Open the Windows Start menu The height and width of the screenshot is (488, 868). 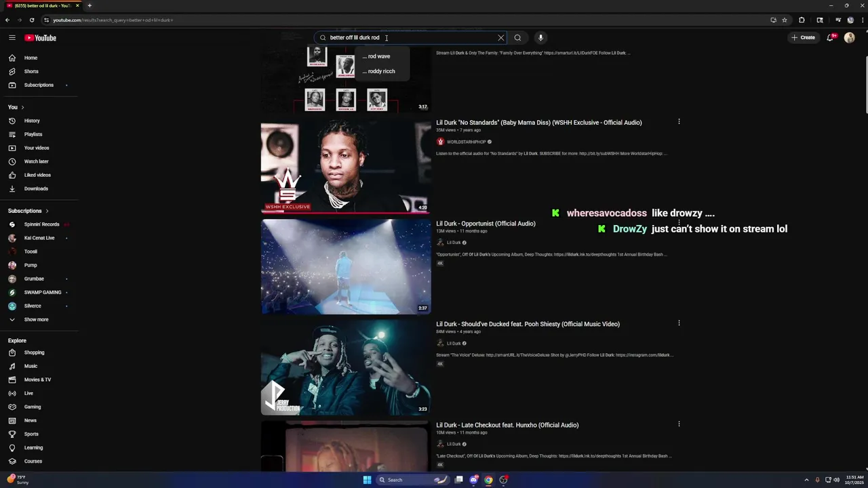tap(367, 480)
